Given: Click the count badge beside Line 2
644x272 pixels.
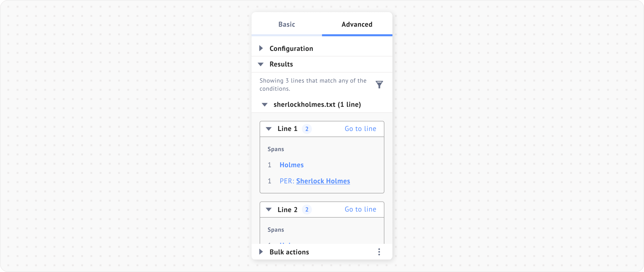Looking at the screenshot, I should tap(307, 210).
